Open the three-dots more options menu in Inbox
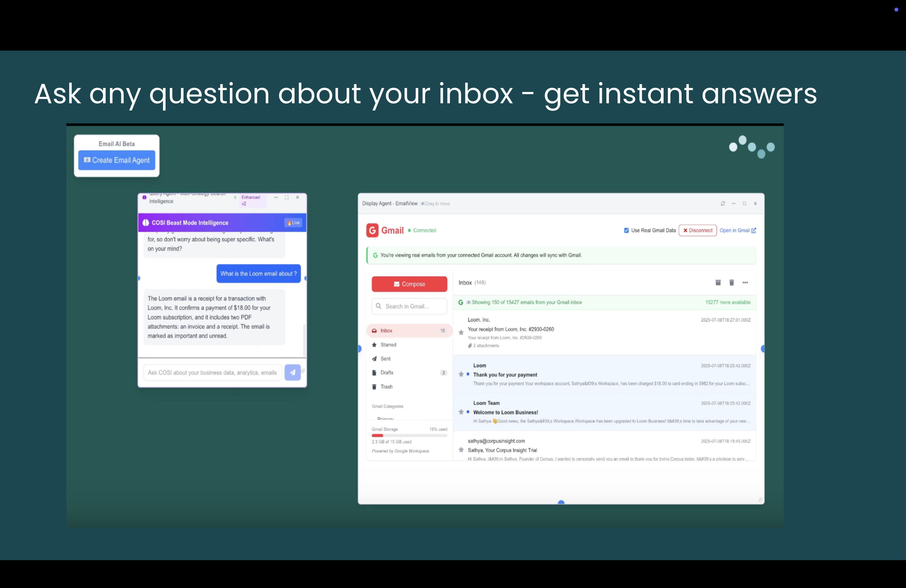 coord(745,283)
